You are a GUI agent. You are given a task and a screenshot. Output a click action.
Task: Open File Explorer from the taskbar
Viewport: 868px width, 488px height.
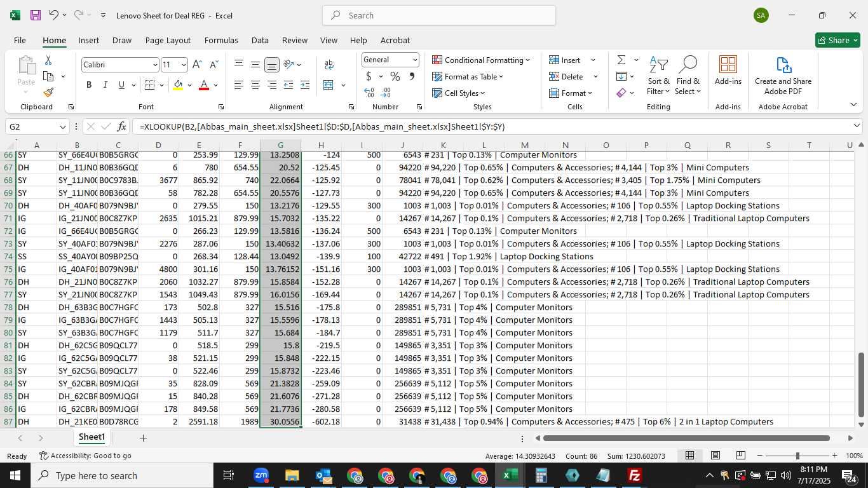(x=292, y=475)
